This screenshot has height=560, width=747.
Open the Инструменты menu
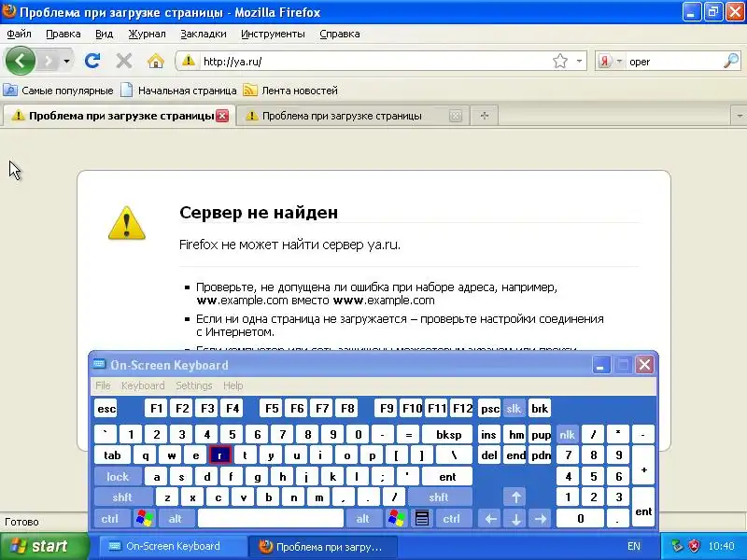click(273, 34)
